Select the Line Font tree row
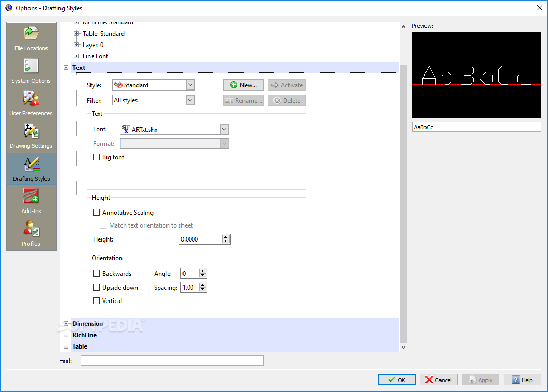The width and height of the screenshot is (548, 392). click(x=95, y=56)
